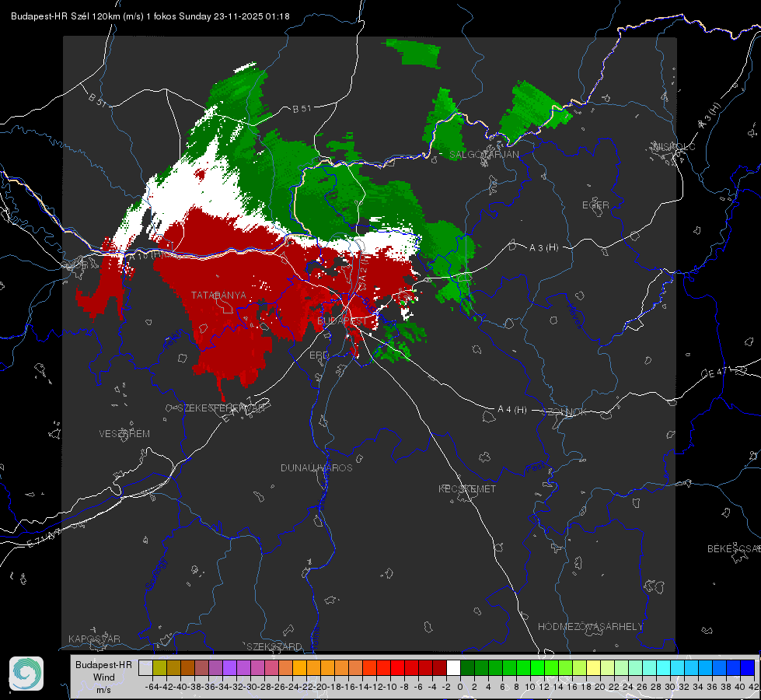This screenshot has height=700, width=761.
Task: Click the SZEKSZARD city label
Action: click(x=274, y=646)
